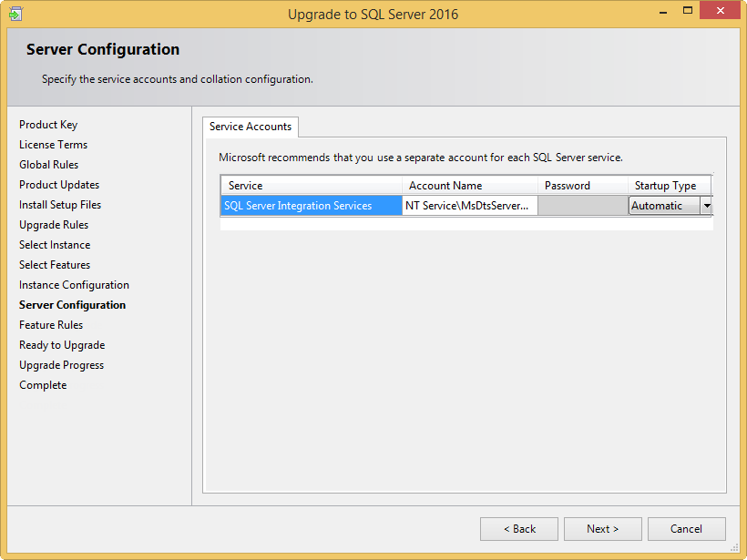
Task: Switch to the Service Accounts tab
Action: click(x=251, y=127)
